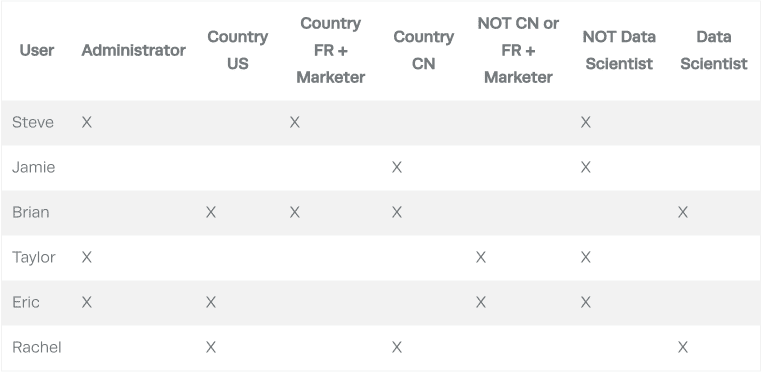This screenshot has width=762, height=372.
Task: Click Brian's Country US X mark
Action: pyautogui.click(x=210, y=212)
